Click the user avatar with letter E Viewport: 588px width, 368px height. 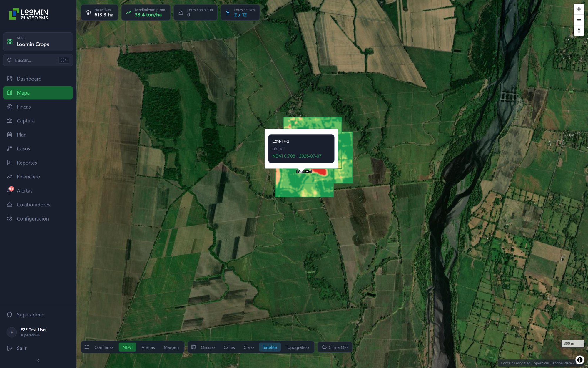[11, 332]
